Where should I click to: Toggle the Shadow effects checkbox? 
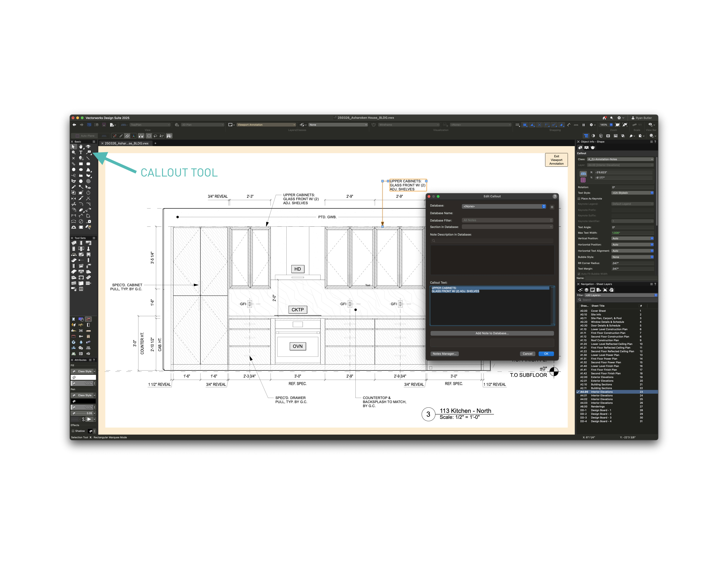pyautogui.click(x=73, y=431)
